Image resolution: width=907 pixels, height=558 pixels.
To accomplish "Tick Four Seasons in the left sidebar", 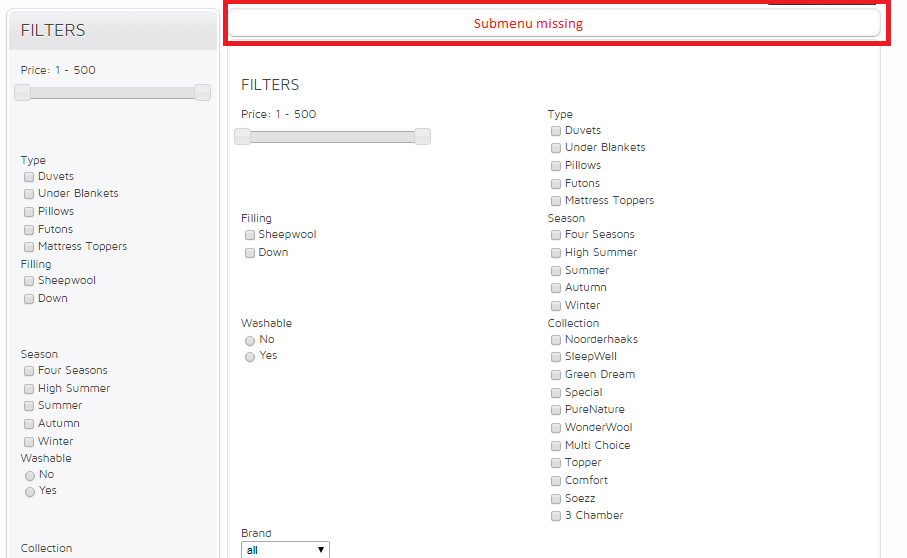I will point(29,371).
